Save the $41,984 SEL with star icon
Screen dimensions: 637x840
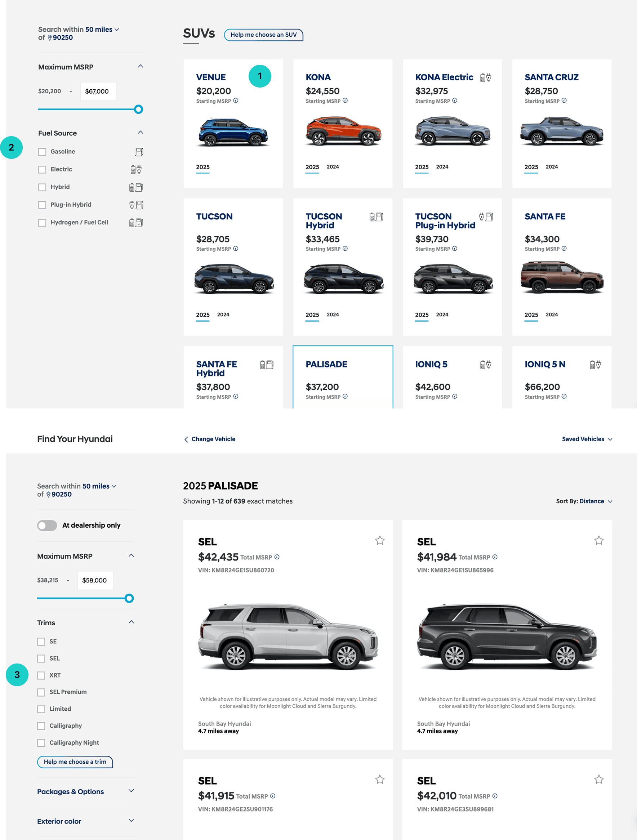point(599,540)
